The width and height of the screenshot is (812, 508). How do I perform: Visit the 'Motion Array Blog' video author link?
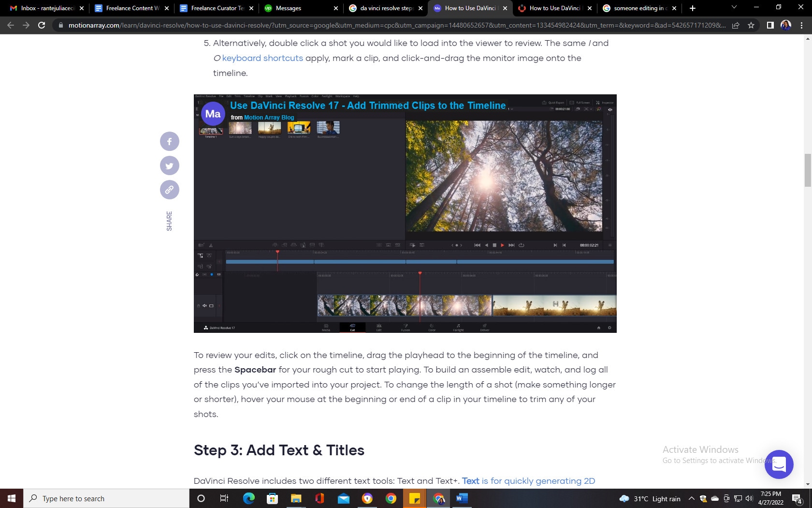(269, 118)
